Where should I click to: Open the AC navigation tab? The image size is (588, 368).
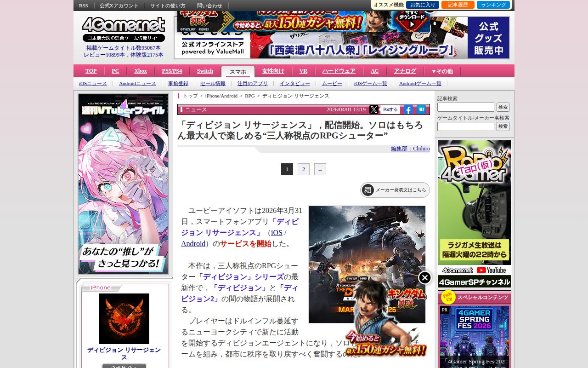(375, 71)
